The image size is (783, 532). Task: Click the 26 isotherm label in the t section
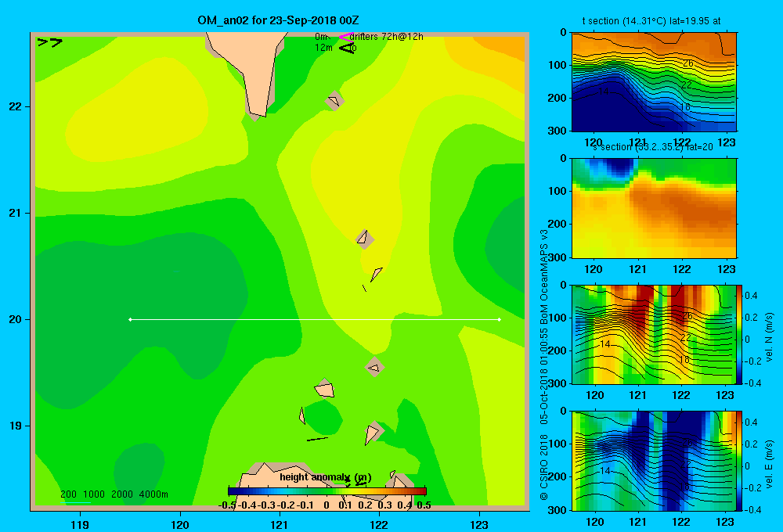[687, 63]
